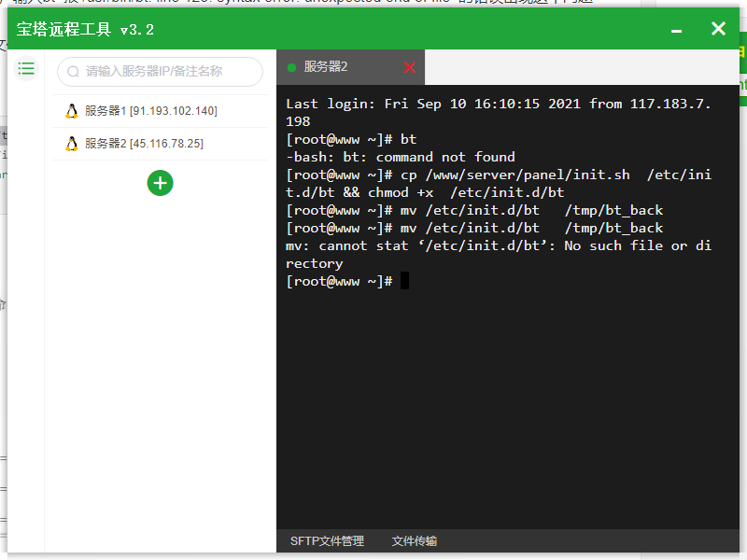
Task: Click the green connection status dot
Action: [292, 67]
